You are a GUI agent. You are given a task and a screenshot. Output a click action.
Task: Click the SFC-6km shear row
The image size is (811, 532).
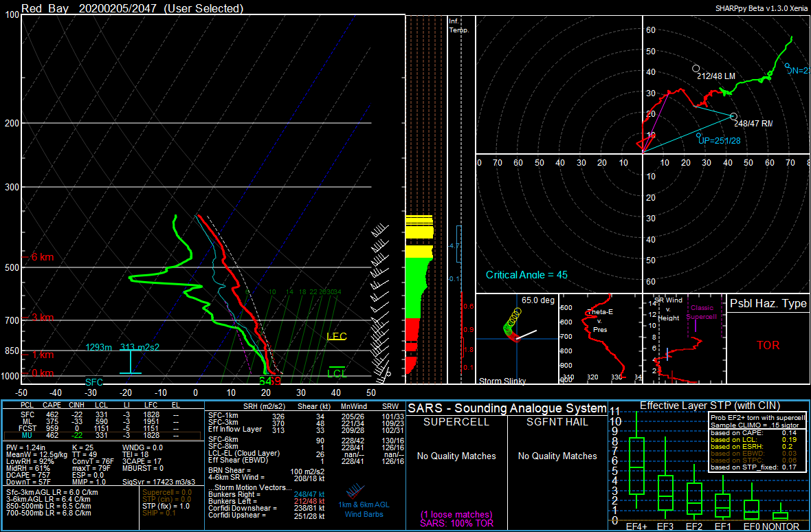point(304,439)
